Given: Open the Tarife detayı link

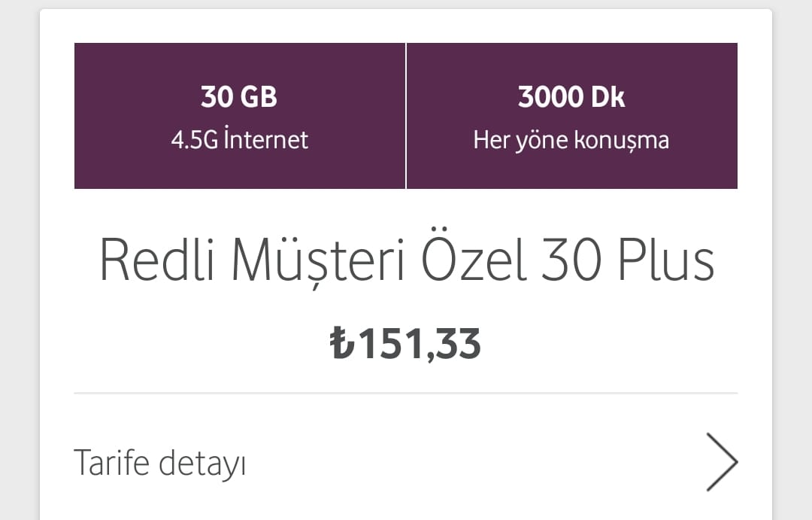Looking at the screenshot, I should pos(159,463).
